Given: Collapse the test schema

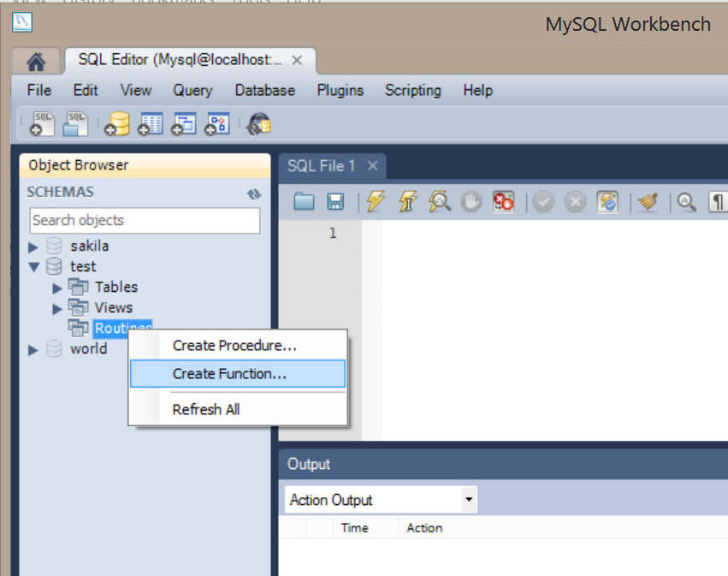Looking at the screenshot, I should 33,267.
